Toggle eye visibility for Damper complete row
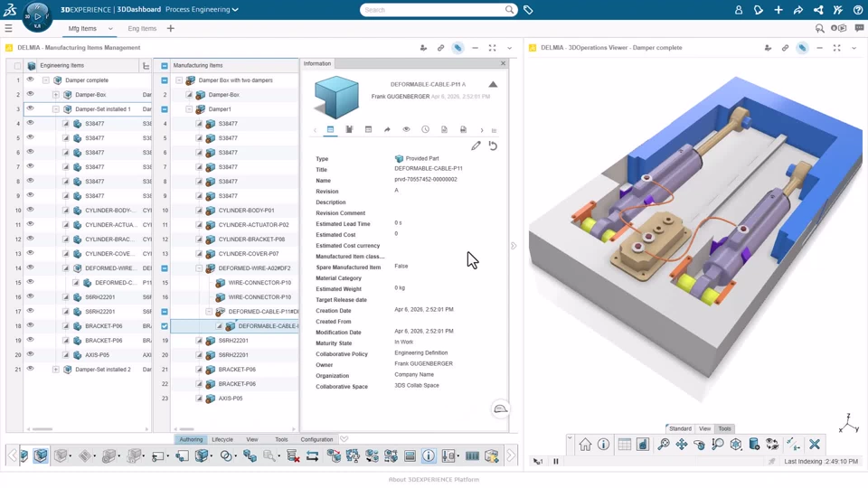 point(31,80)
